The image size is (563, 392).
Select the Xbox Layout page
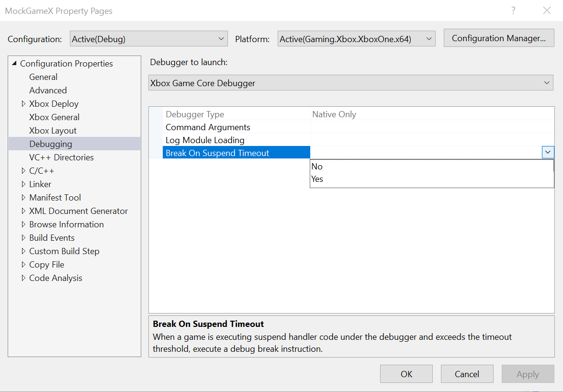pyautogui.click(x=53, y=131)
